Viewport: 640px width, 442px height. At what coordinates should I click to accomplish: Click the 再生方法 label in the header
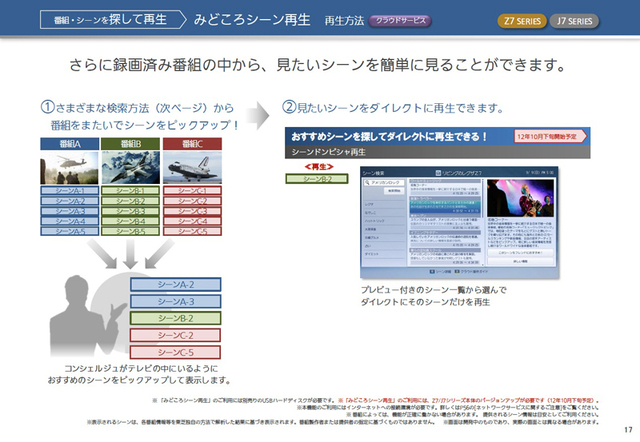tap(344, 20)
